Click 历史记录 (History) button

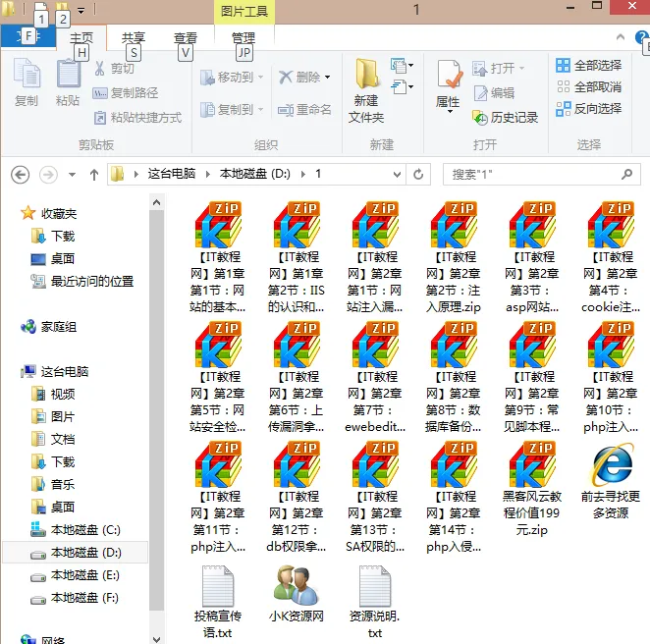(506, 117)
